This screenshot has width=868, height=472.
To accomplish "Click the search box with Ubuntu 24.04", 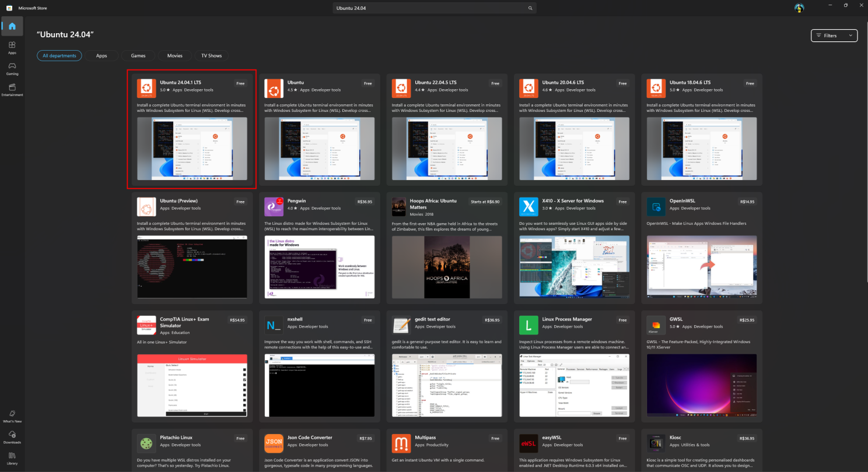I will click(x=434, y=8).
